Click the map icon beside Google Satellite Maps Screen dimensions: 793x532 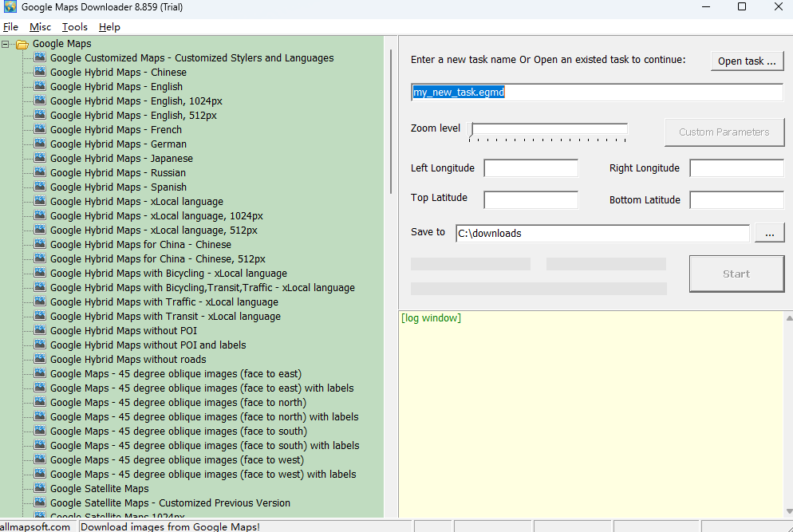point(39,488)
